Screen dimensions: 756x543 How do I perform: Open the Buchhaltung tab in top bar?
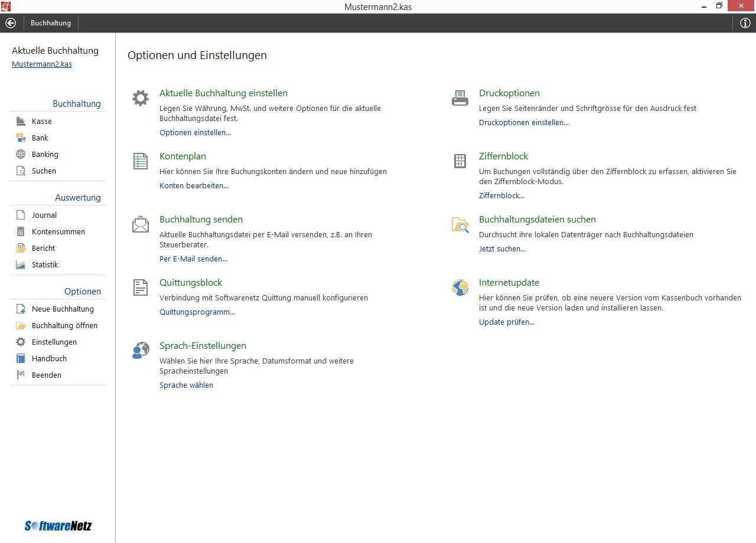(x=51, y=23)
